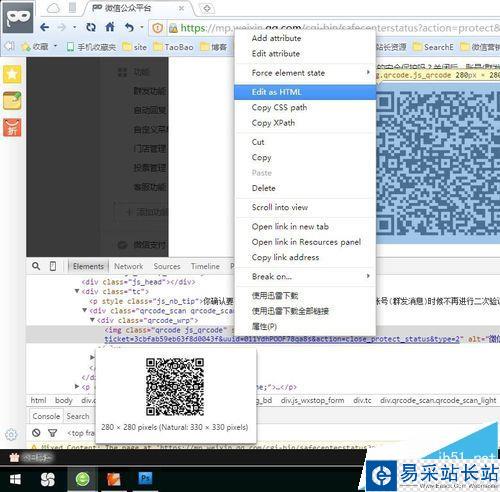The width and height of the screenshot is (500, 492).
Task: Select Copy link address
Action: click(305, 257)
